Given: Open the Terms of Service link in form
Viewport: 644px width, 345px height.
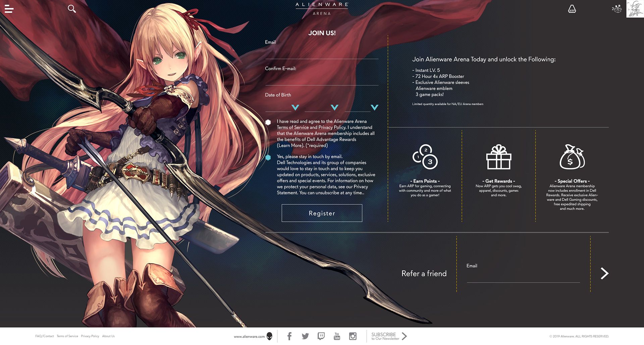Looking at the screenshot, I should pos(292,127).
